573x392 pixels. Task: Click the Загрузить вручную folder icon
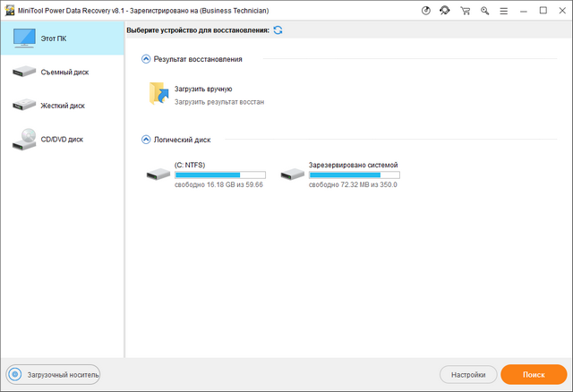(x=159, y=93)
